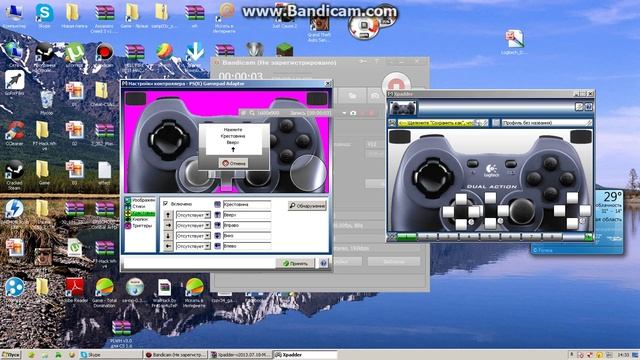The image size is (640, 360).
Task: Click the d-pad up square in Xpadder
Action: tap(490, 198)
